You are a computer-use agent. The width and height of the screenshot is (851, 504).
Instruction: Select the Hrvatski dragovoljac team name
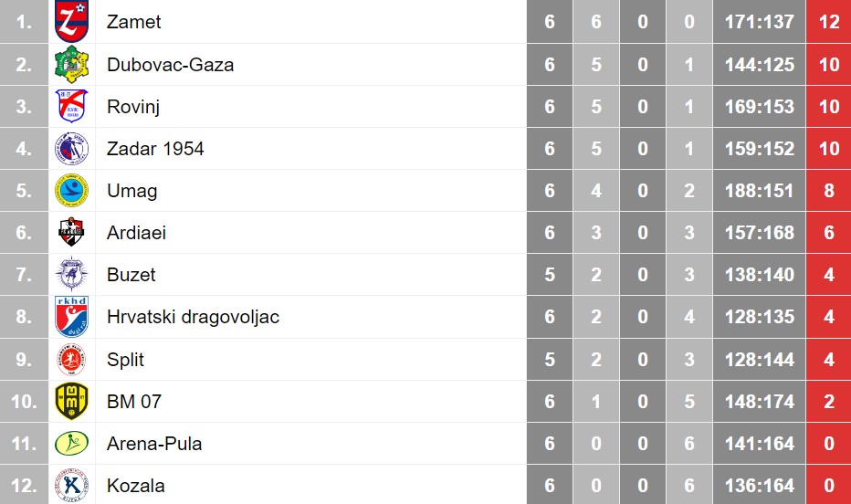tap(193, 317)
